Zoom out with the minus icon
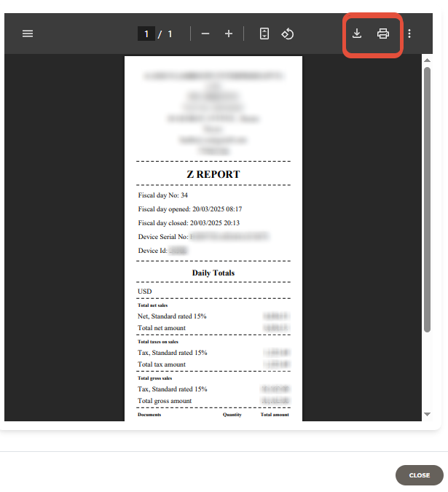 pos(205,34)
